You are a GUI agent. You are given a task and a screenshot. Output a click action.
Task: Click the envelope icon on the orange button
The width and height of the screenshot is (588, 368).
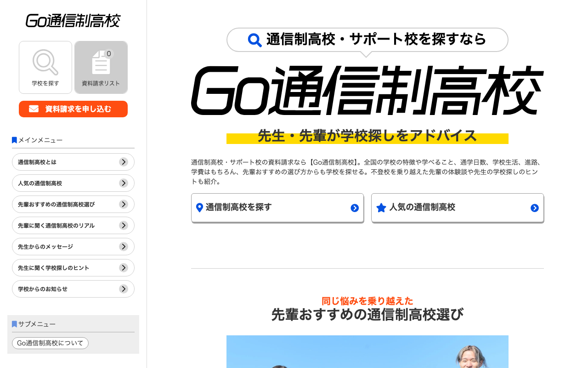pyautogui.click(x=33, y=109)
